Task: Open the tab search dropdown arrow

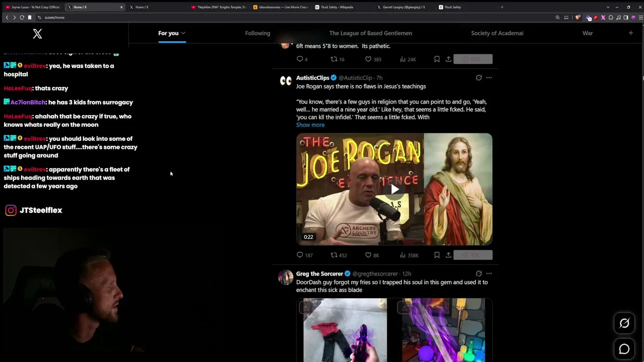Action: click(608, 7)
